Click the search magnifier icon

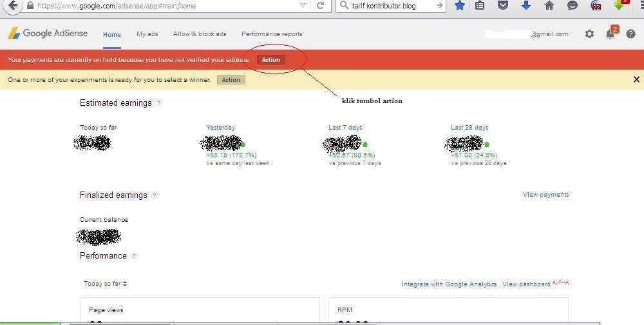coord(344,5)
